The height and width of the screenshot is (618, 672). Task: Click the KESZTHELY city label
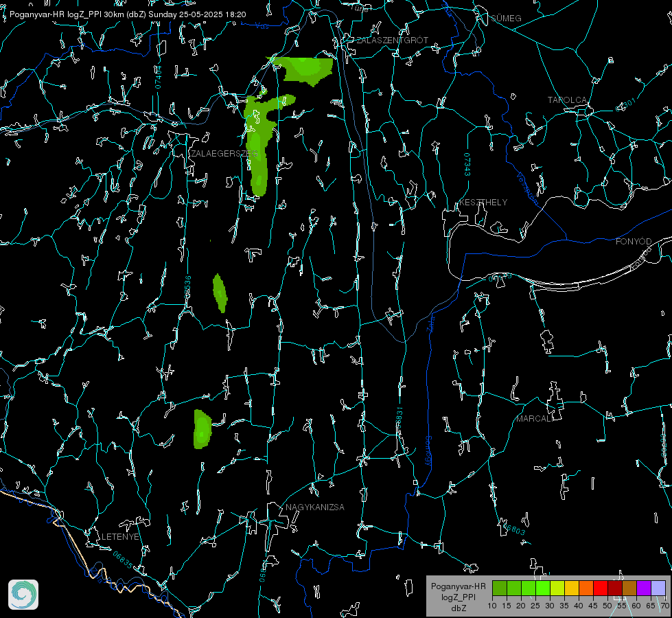point(483,203)
